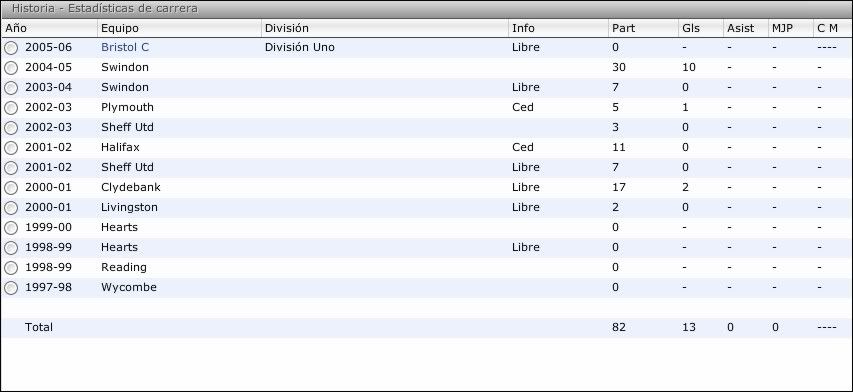Click the Livingston team name
This screenshot has width=853, height=392.
(129, 208)
